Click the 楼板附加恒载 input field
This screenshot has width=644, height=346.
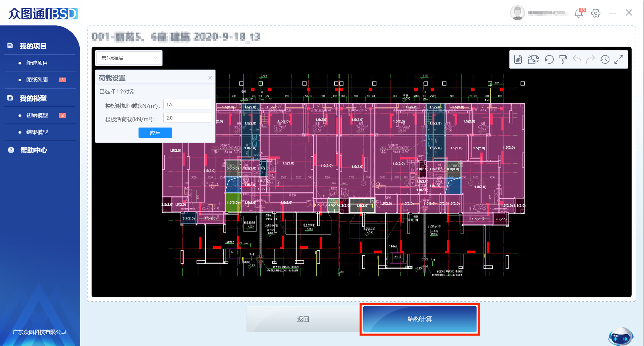click(x=187, y=104)
